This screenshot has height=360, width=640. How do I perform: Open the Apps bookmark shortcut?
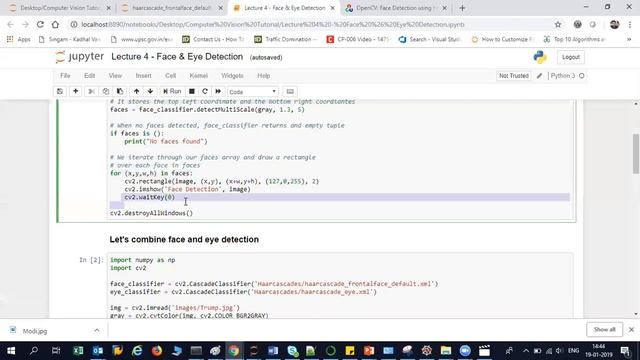coord(18,39)
